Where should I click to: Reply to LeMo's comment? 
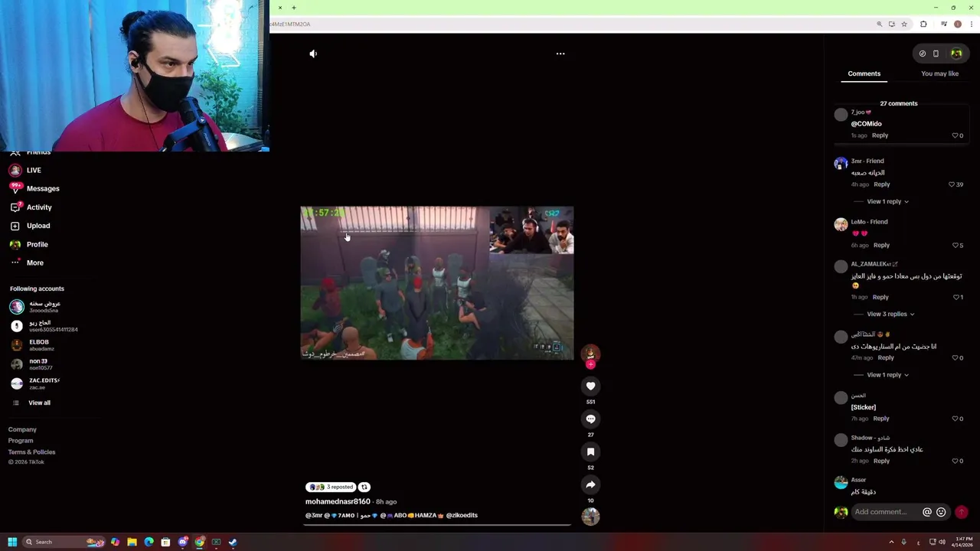tap(881, 246)
